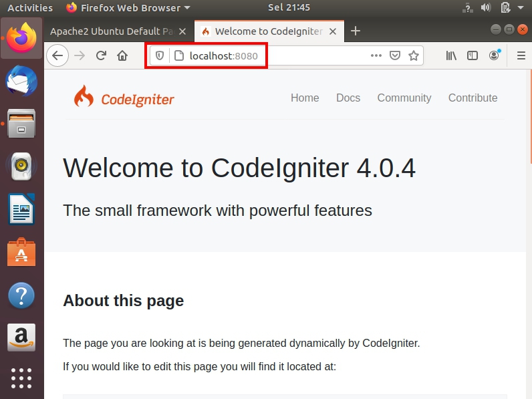The image size is (532, 399).
Task: Open the Docs navigation link
Action: [348, 98]
